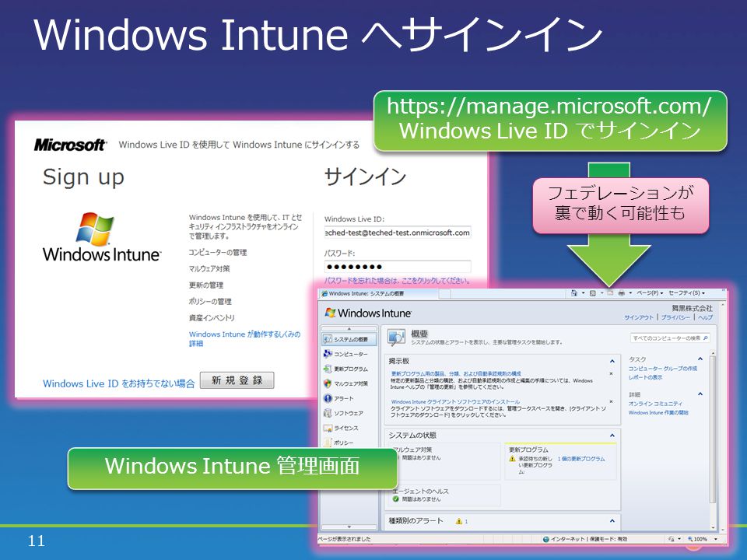
Task: Open Windows Intune が動作するしくみの詳細 link
Action: point(244,338)
